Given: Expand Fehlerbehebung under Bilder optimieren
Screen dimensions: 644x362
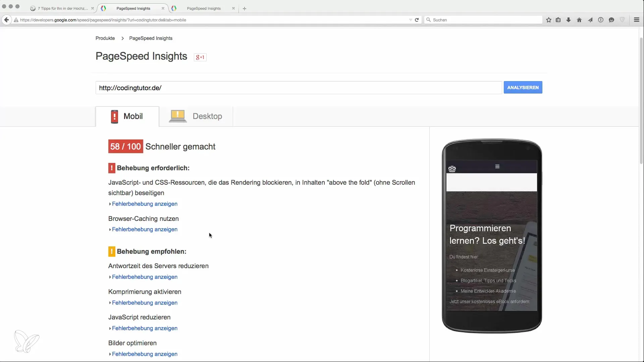Looking at the screenshot, I should coord(144,354).
